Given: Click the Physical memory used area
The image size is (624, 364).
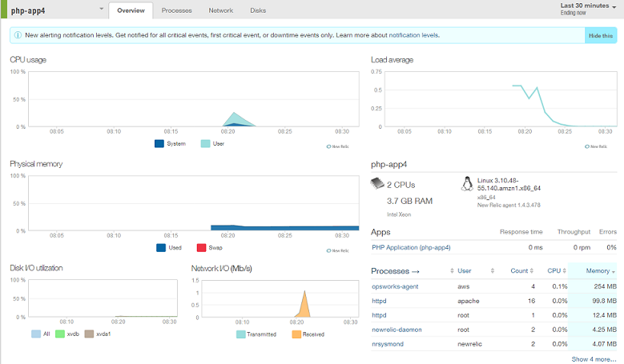Looking at the screenshot, I should tap(284, 228).
